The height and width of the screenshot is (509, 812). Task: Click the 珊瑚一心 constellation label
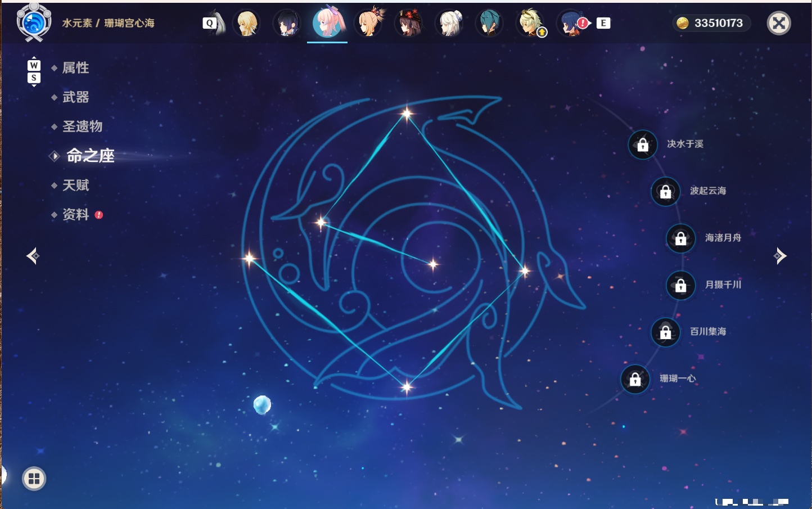(x=678, y=379)
